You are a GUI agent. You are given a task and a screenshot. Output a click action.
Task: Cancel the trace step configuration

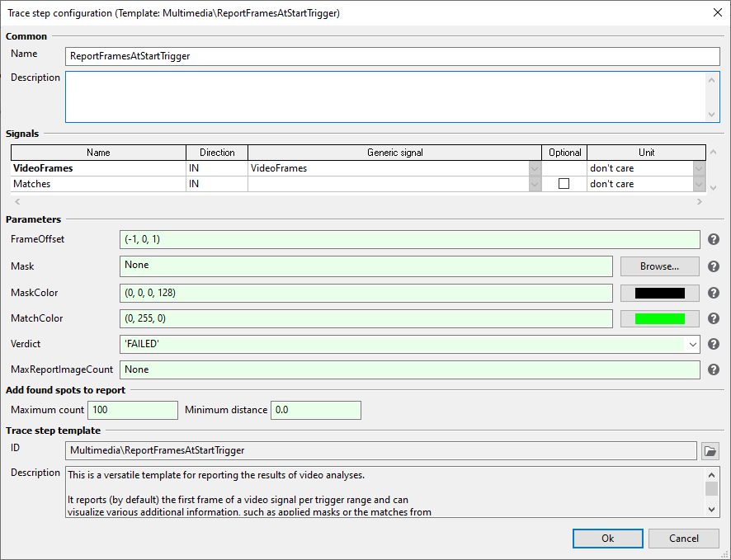point(683,539)
